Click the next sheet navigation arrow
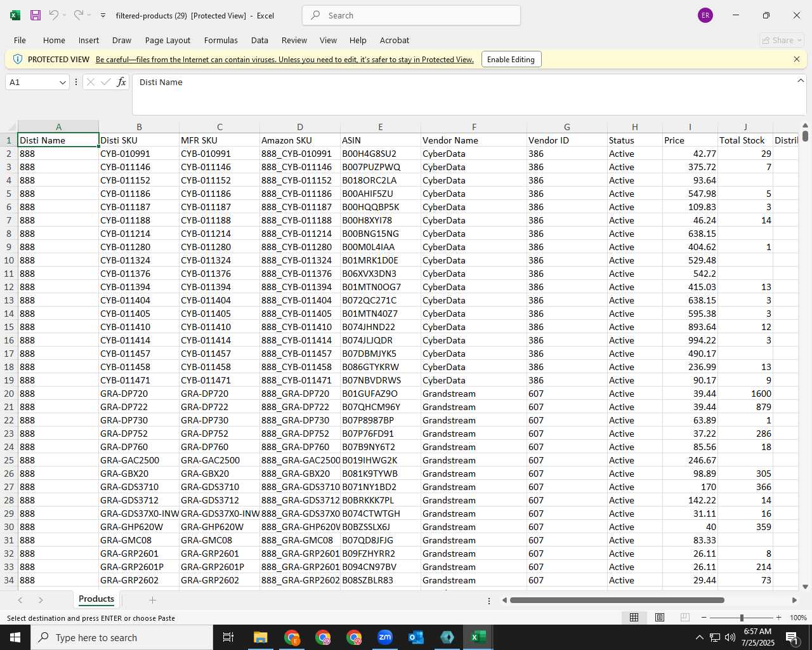 (x=41, y=600)
